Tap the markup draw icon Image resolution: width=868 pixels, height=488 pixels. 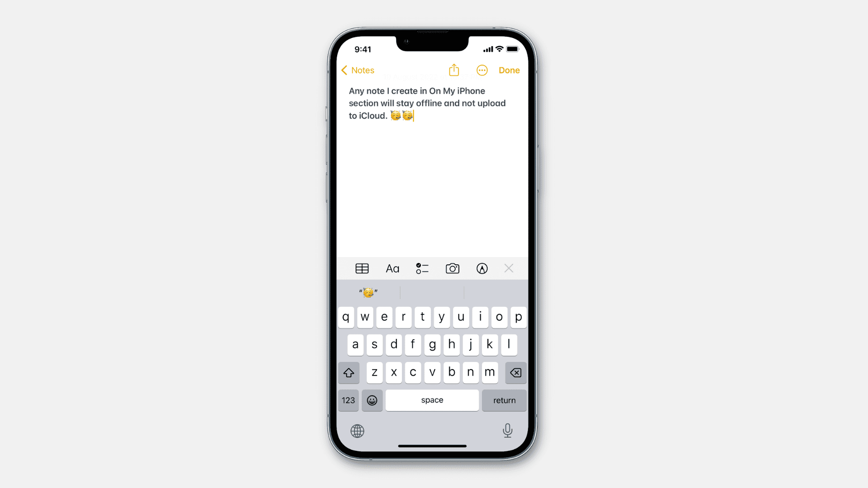pos(481,268)
